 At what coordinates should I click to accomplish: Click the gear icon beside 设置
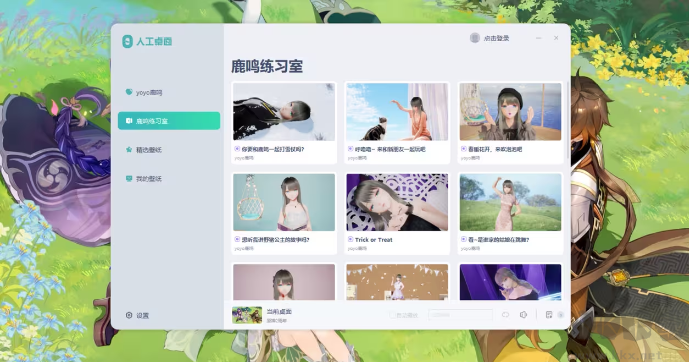(129, 315)
